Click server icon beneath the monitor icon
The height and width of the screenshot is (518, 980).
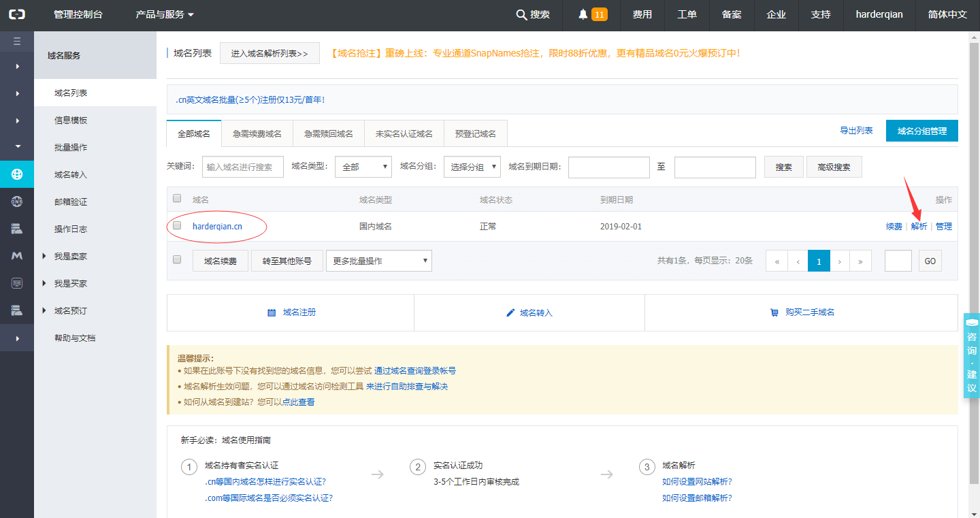[17, 310]
